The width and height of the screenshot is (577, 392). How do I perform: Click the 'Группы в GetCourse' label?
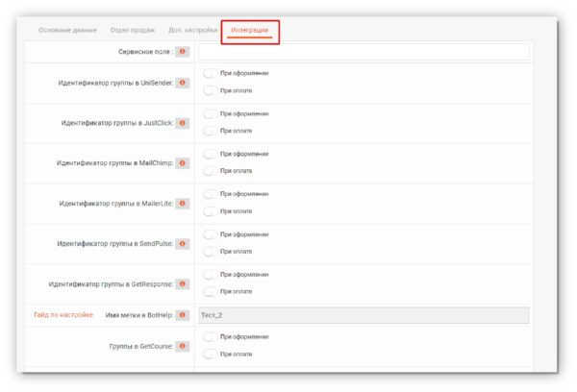pyautogui.click(x=141, y=346)
